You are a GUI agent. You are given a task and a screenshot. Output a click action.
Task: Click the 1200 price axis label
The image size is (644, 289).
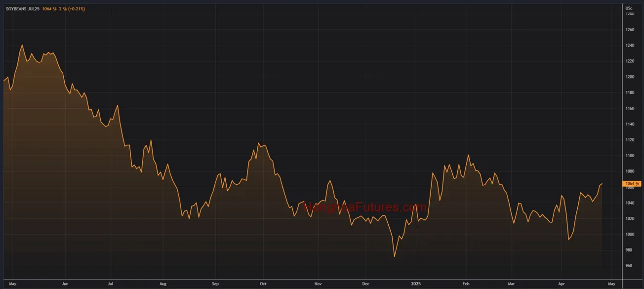[630, 77]
